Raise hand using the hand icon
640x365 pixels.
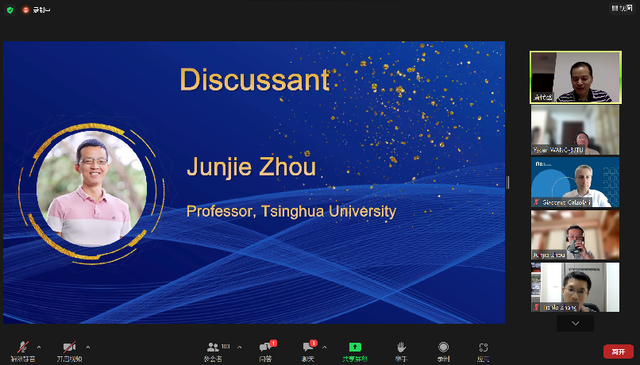401,347
